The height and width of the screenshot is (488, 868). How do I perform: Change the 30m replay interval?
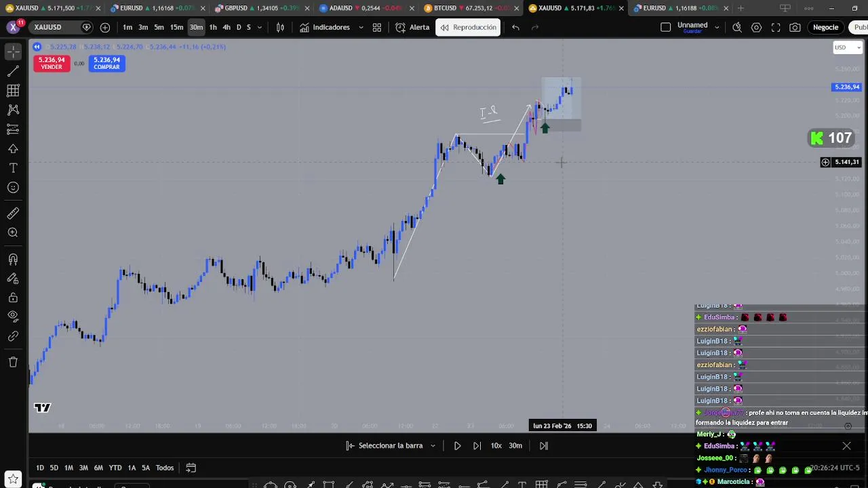[x=515, y=445]
